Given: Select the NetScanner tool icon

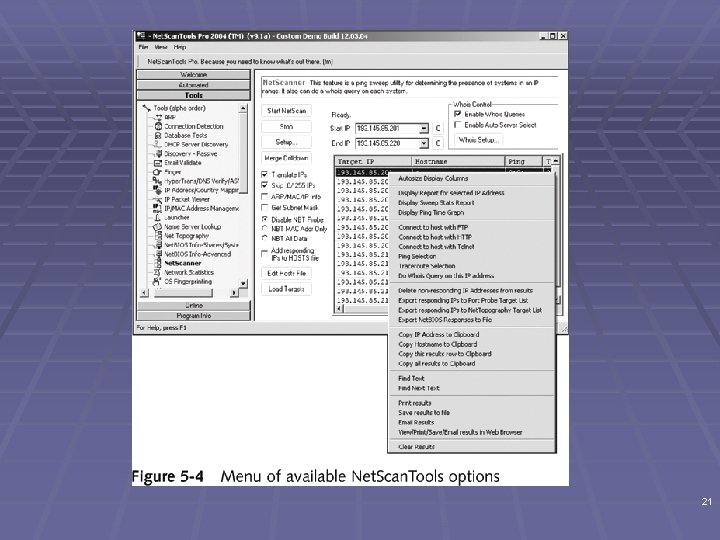Looking at the screenshot, I should pos(158,263).
